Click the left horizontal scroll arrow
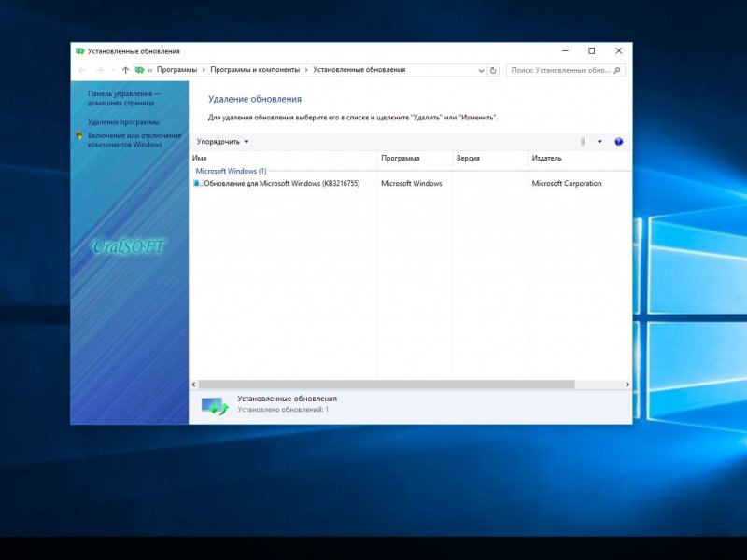747x560 pixels. tap(193, 385)
